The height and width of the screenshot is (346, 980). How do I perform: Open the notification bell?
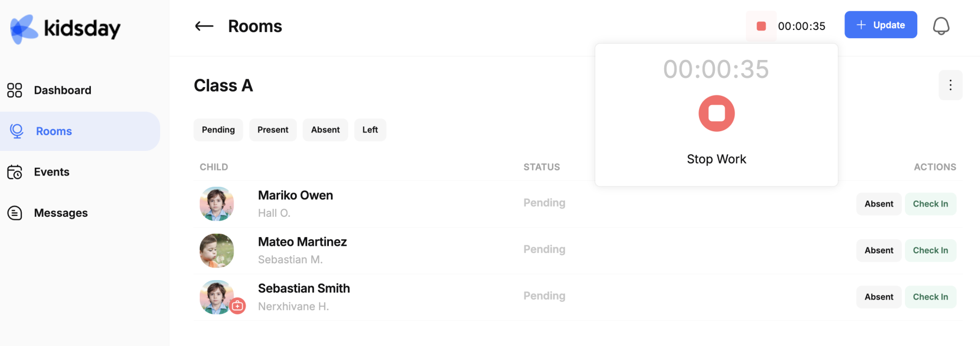click(941, 26)
